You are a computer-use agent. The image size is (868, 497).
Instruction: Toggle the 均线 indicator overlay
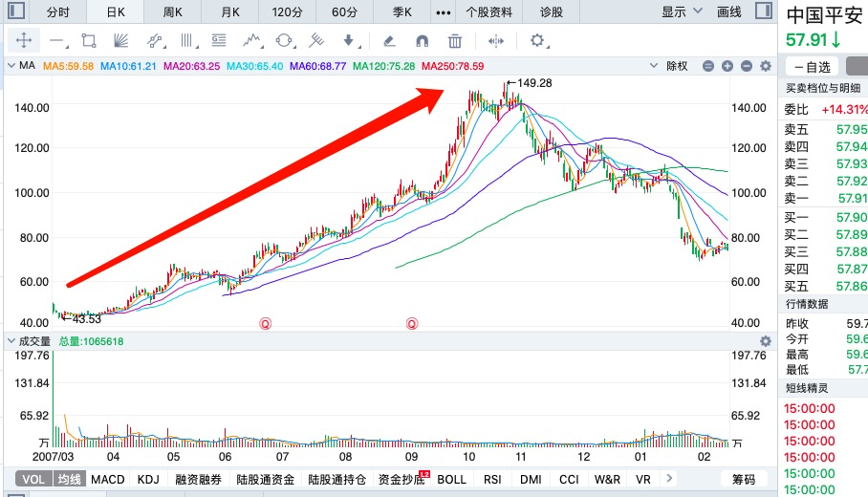[x=67, y=479]
